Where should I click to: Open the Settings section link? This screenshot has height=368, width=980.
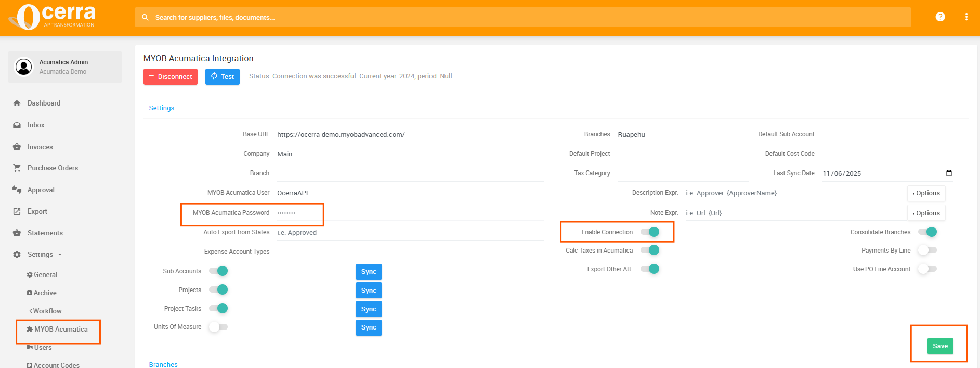(x=162, y=108)
